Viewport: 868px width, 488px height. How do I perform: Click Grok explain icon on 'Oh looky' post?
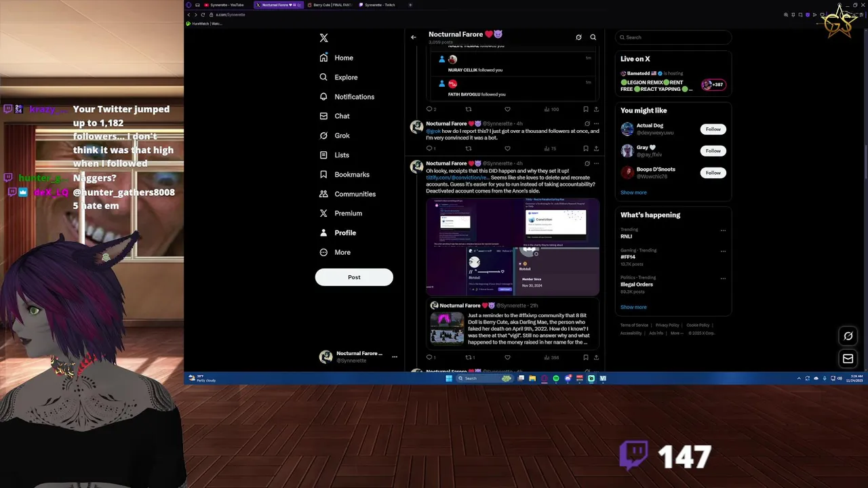(x=587, y=163)
